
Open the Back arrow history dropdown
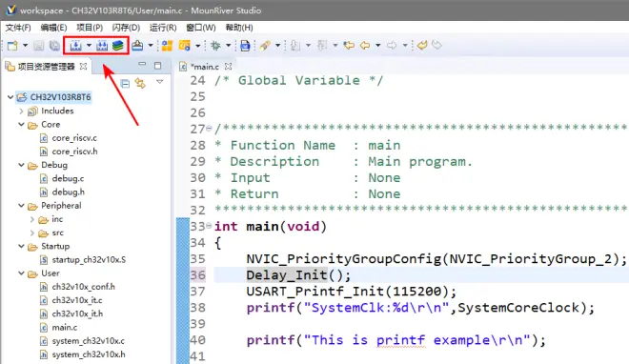[x=378, y=46]
